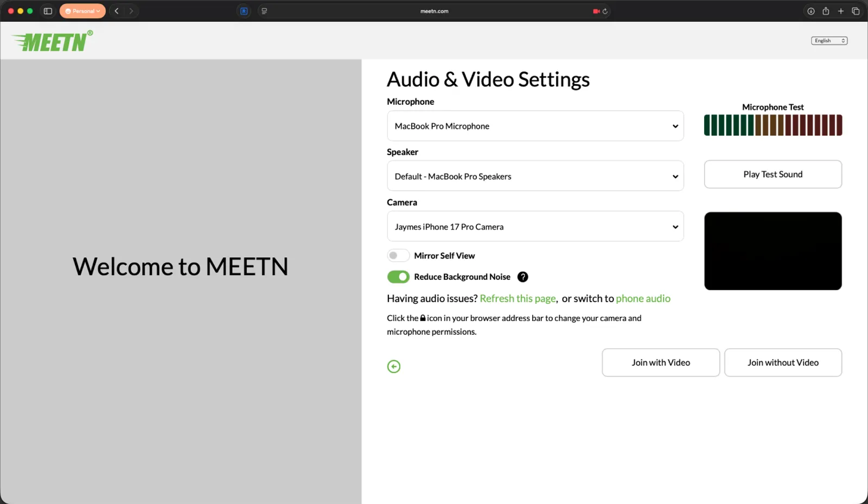
Task: Open the Personal profile menu
Action: tap(82, 11)
